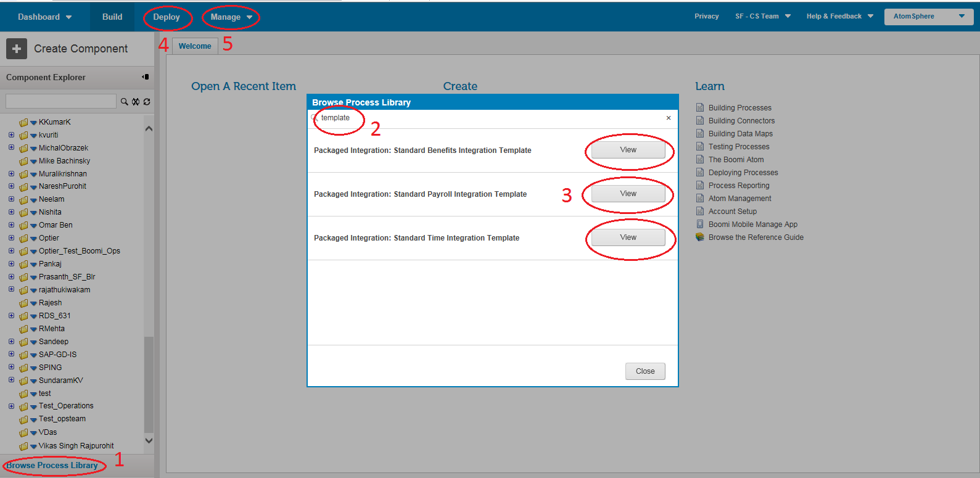Expand the SAP-GD-IS folder node
980x478 pixels.
pyautogui.click(x=11, y=354)
